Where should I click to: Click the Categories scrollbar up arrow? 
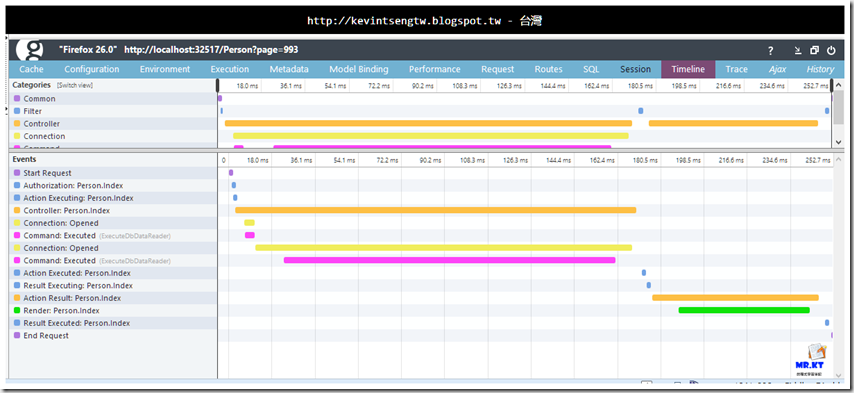coord(839,85)
